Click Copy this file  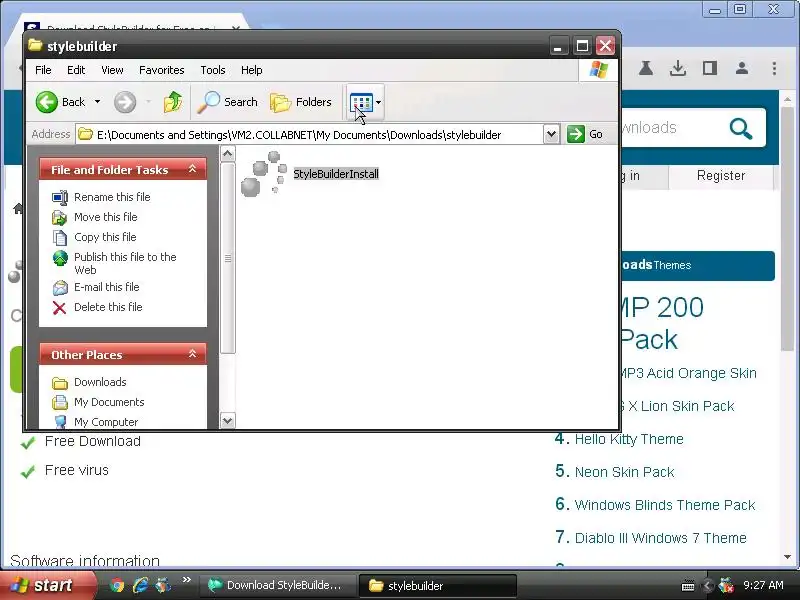(x=105, y=237)
